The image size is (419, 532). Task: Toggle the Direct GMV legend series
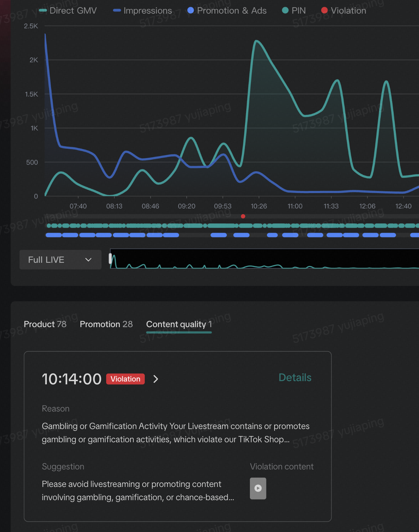(68, 11)
